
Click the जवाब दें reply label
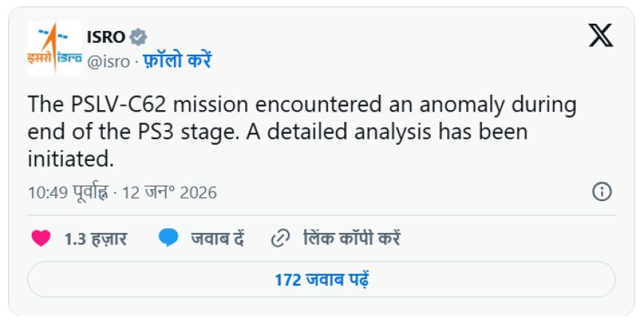coord(217,239)
